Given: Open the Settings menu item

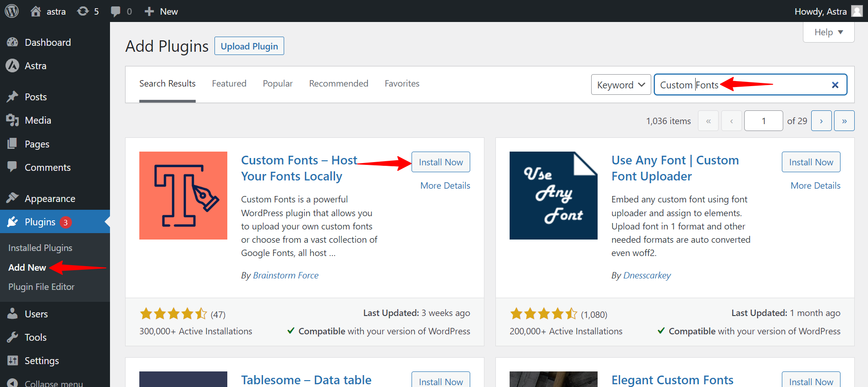Looking at the screenshot, I should coord(55,360).
